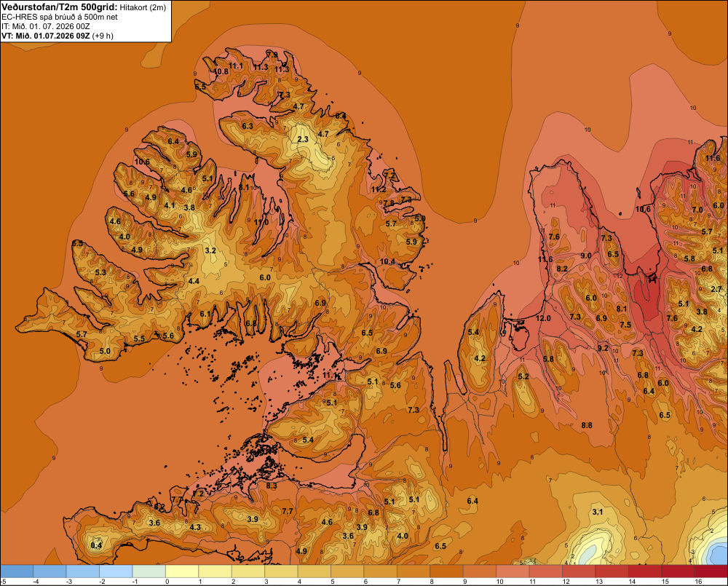This screenshot has width=728, height=586.
Task: Click the legend tick label '-5'
Action: pos(3,582)
